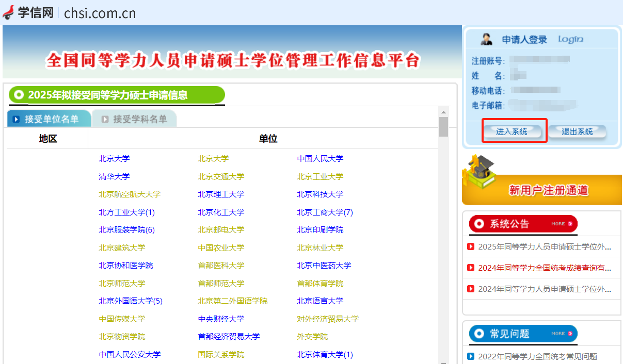
Task: Click the 学信网 bird logo icon
Action: 9,12
